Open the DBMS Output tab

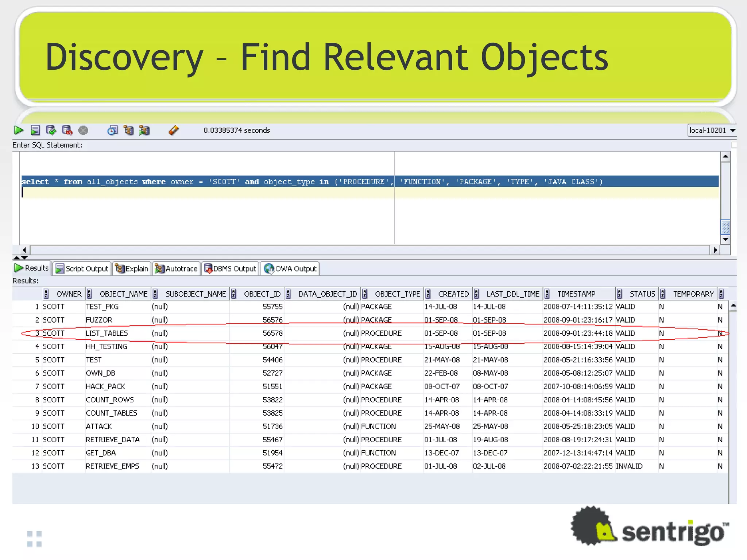click(230, 269)
